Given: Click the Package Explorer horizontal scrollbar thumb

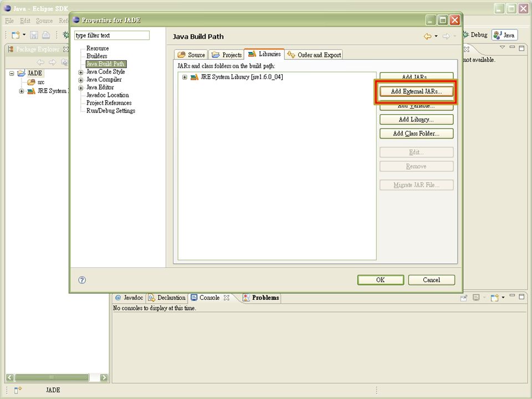Looking at the screenshot, I should [x=52, y=377].
